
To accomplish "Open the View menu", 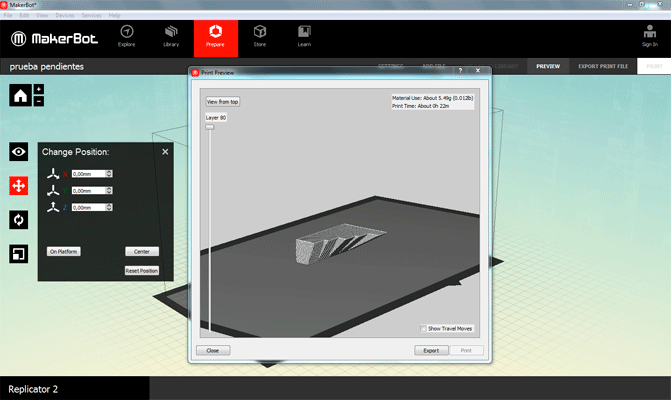I will pos(42,15).
